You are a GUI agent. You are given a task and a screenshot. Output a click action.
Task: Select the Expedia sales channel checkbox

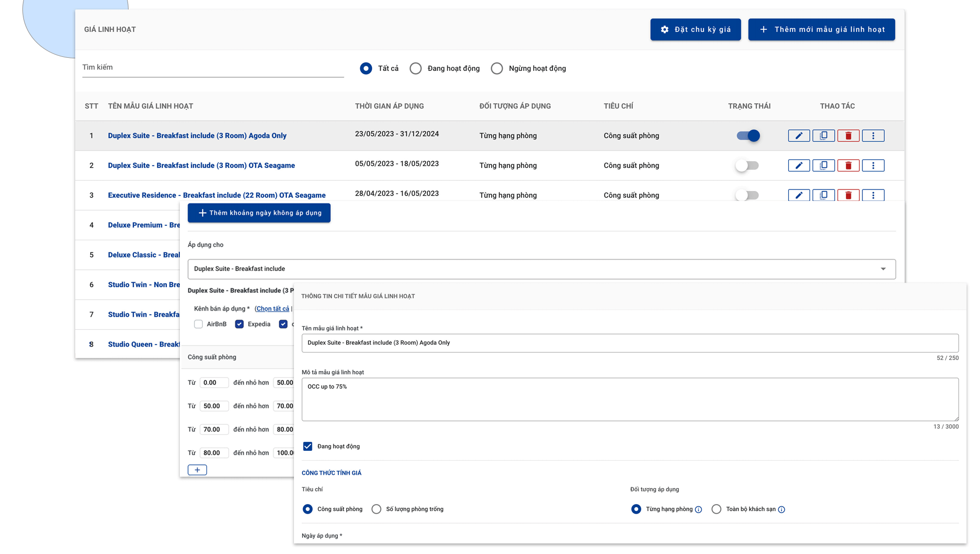(x=239, y=324)
